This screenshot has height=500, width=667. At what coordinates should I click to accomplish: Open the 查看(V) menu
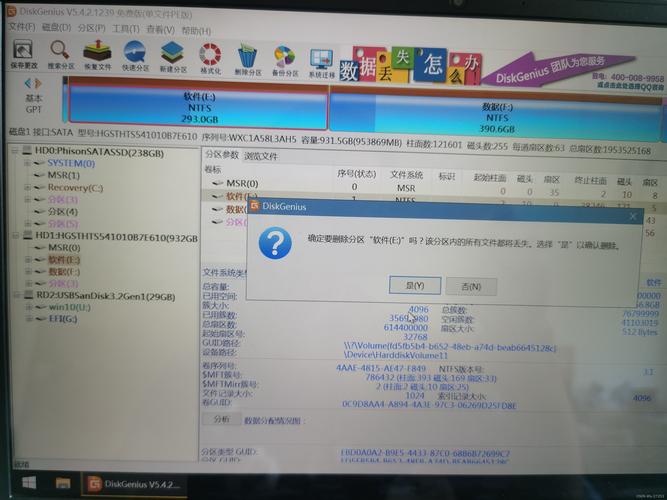[160, 30]
